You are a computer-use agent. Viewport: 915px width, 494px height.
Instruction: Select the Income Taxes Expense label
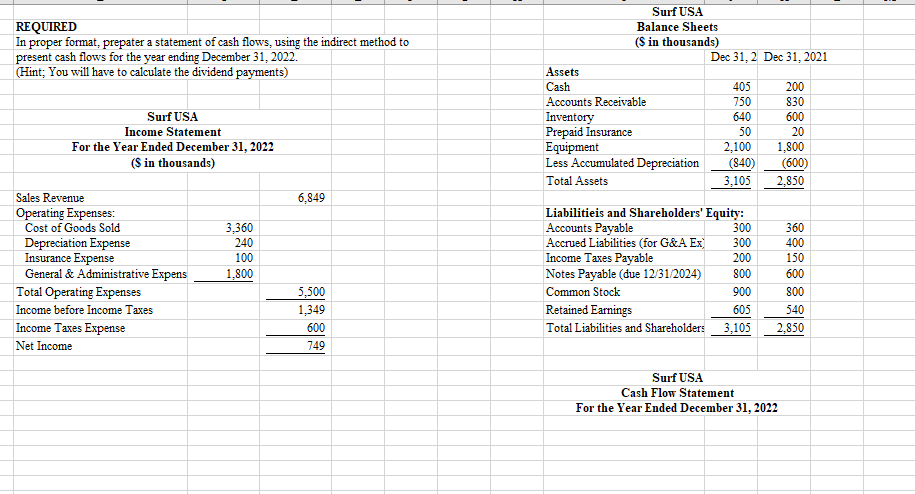71,328
